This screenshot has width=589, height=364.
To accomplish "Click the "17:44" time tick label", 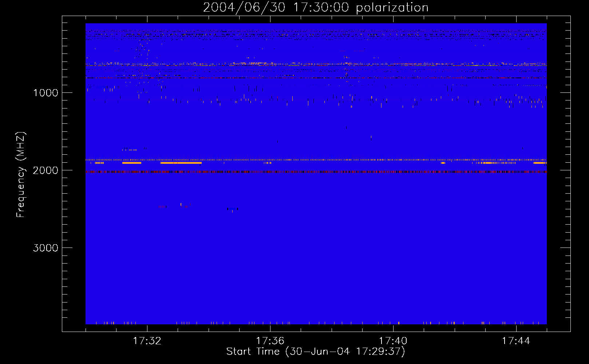I will 516,341.
